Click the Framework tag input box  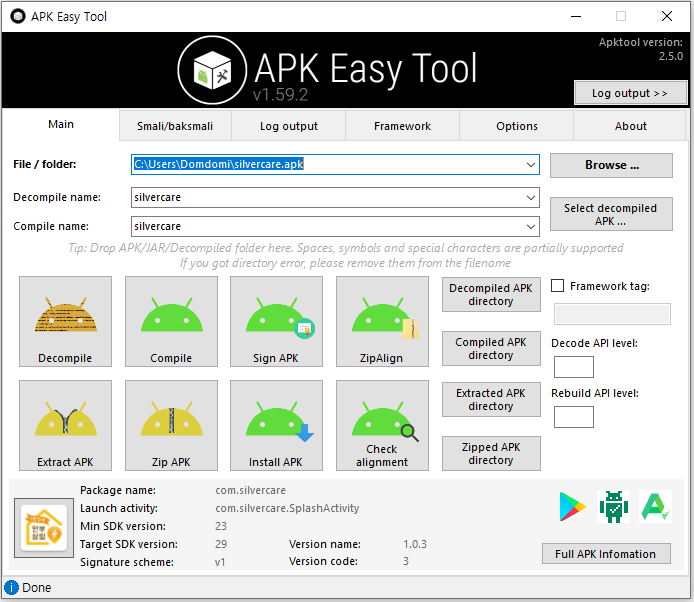(x=612, y=314)
